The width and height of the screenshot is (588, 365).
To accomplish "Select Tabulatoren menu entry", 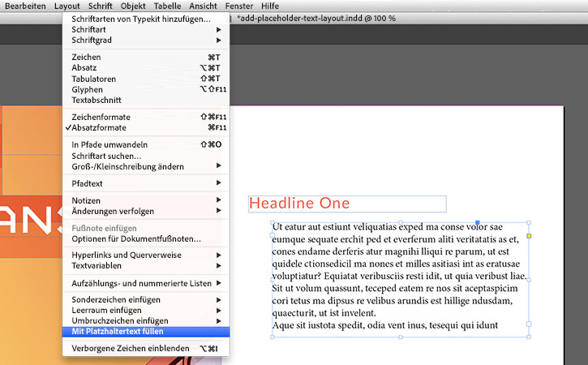I will (x=146, y=79).
